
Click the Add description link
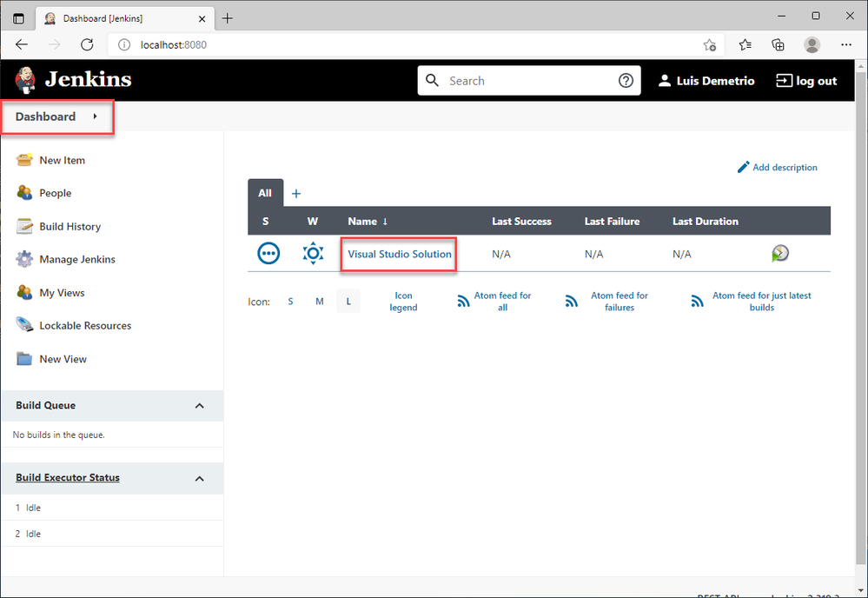785,167
